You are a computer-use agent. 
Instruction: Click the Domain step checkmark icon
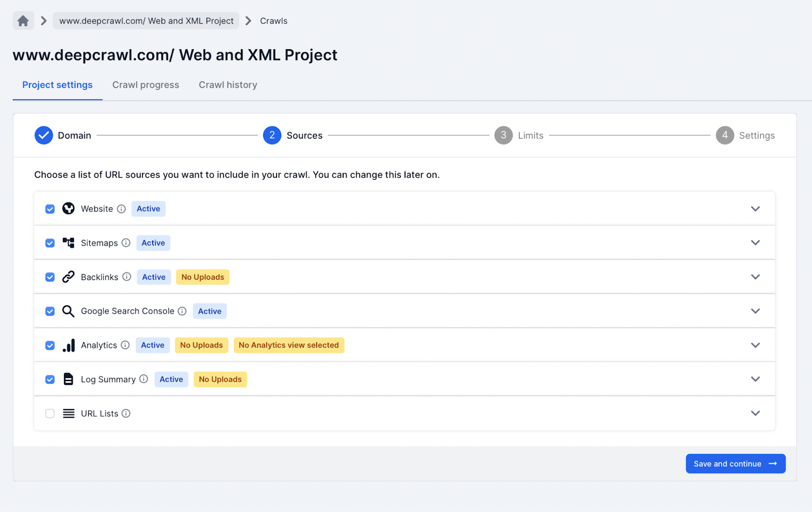[44, 135]
